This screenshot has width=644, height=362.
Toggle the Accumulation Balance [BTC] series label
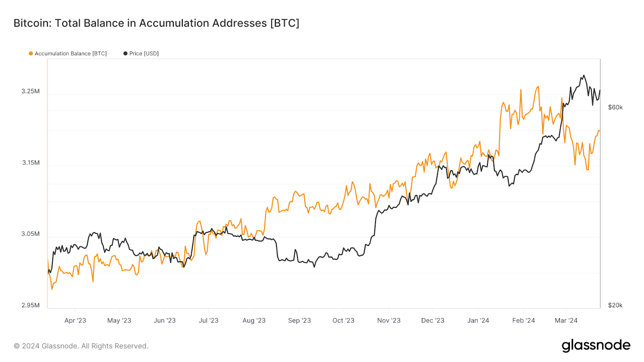click(71, 53)
